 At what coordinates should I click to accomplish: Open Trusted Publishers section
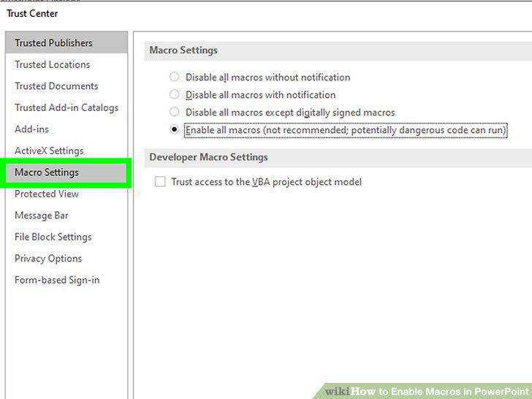pos(66,42)
